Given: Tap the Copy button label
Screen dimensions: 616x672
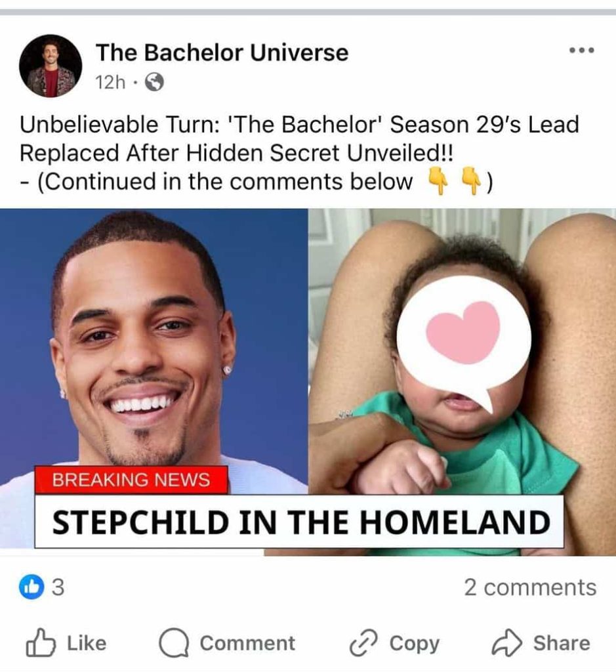Looking at the screenshot, I should pos(414,644).
